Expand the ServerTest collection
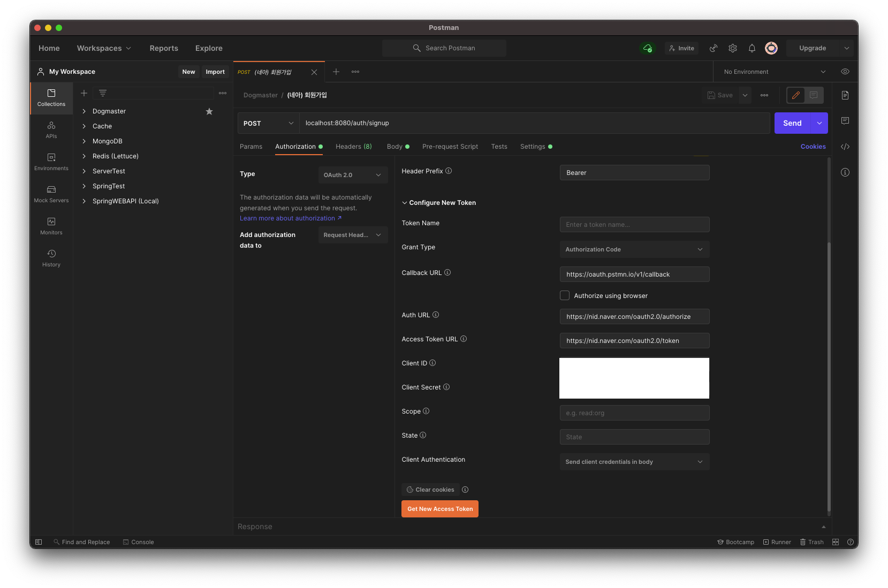 pyautogui.click(x=84, y=171)
